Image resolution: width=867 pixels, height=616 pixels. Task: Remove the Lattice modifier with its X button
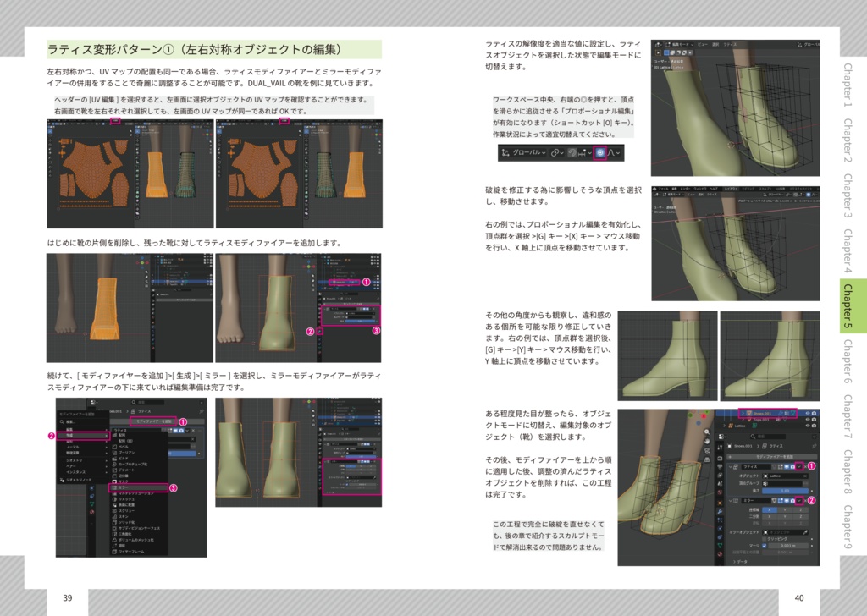(x=804, y=466)
